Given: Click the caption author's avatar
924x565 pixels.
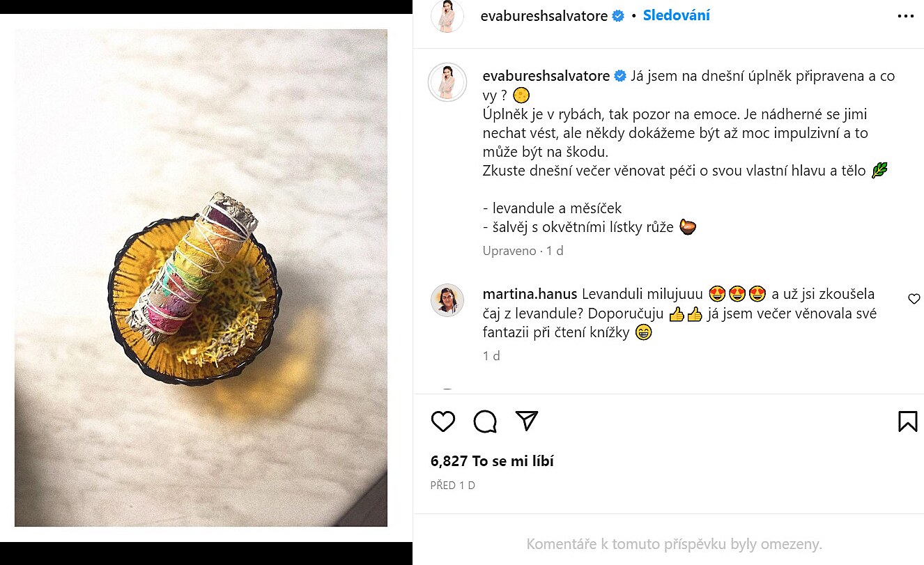Looking at the screenshot, I should (x=447, y=82).
